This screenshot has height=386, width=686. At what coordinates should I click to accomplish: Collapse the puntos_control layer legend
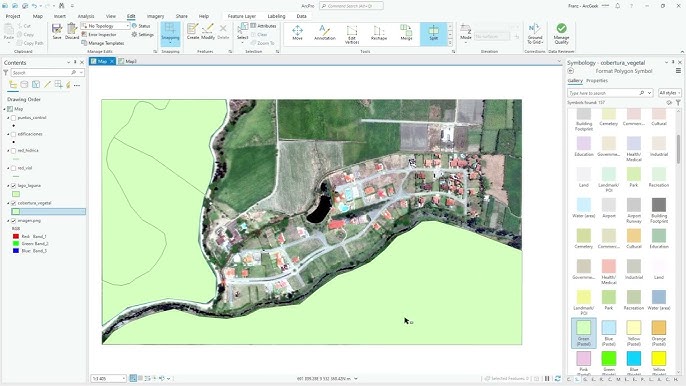tap(8, 118)
